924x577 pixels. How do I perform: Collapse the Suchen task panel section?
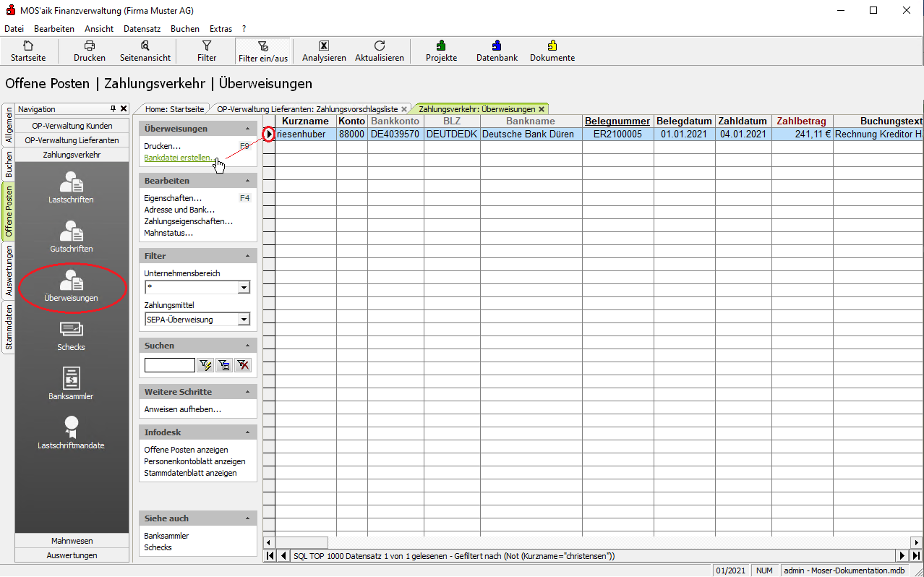pyautogui.click(x=248, y=346)
